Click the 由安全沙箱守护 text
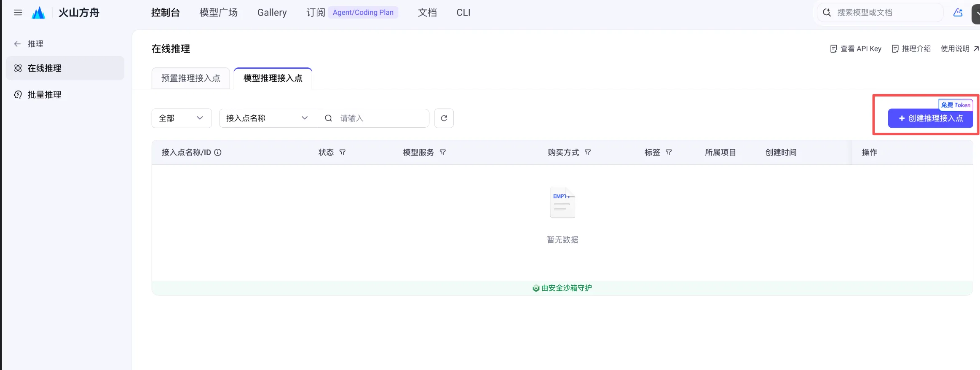The width and height of the screenshot is (980, 370). [x=567, y=288]
